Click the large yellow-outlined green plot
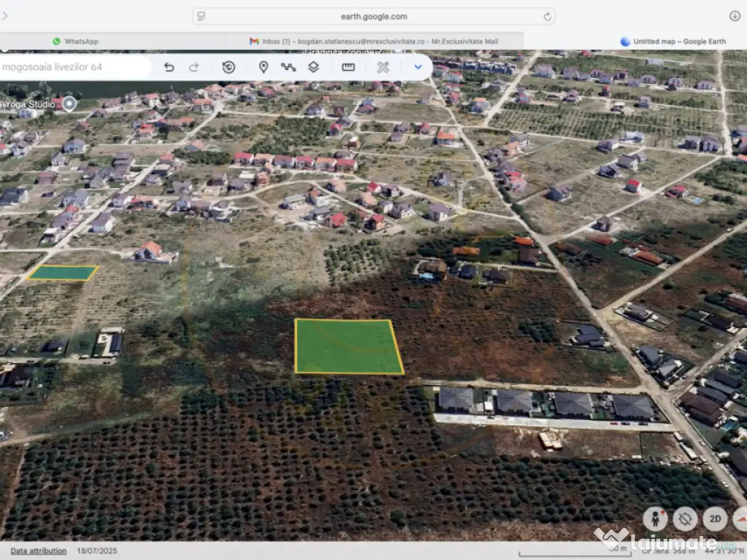This screenshot has width=747, height=560. 349,347
